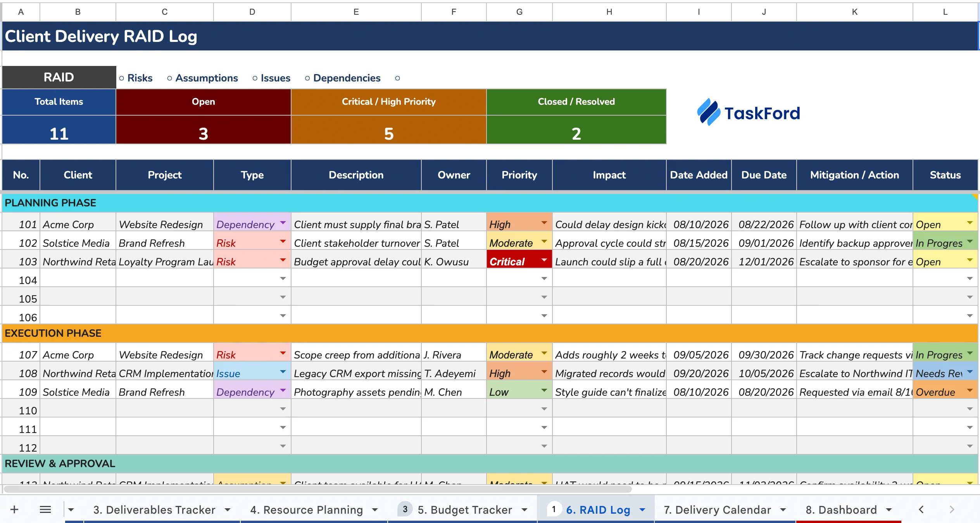Open 6. RAID Log tab menu arrow
This screenshot has height=523, width=980.
[x=642, y=510]
